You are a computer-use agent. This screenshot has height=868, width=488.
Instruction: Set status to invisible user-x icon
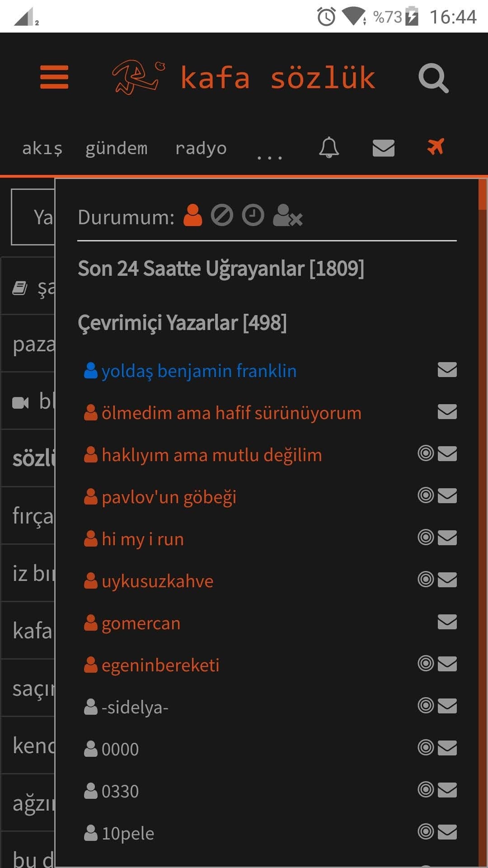[287, 216]
